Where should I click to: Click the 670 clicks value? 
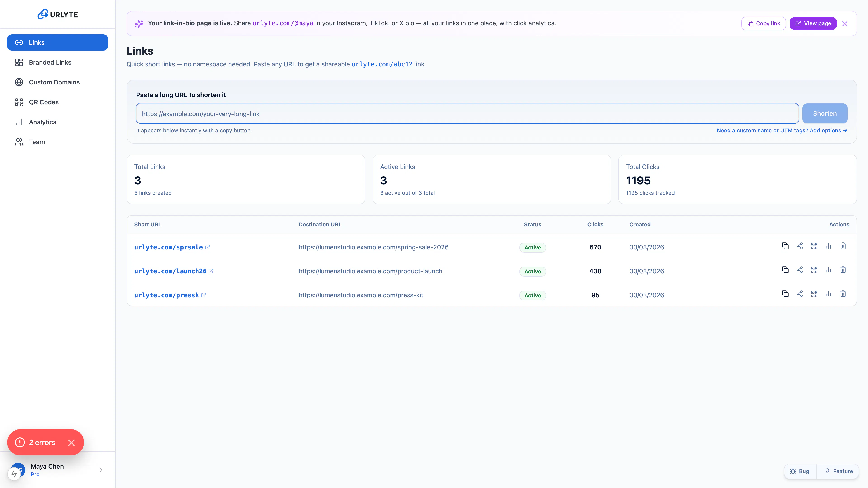[595, 247]
